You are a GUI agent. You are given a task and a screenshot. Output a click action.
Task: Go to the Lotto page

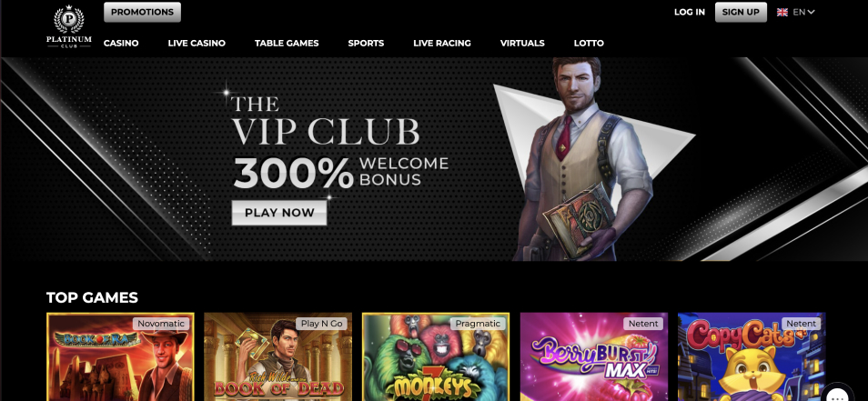pos(589,43)
